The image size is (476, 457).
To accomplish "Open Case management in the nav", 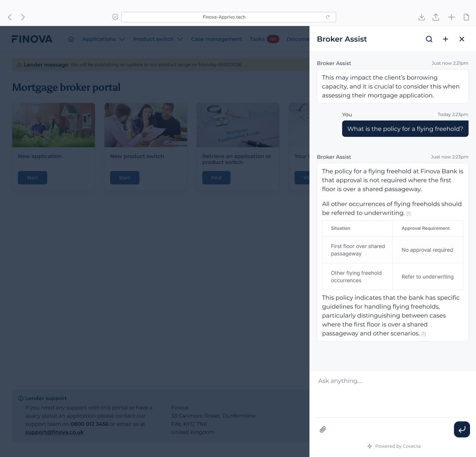I will [216, 39].
